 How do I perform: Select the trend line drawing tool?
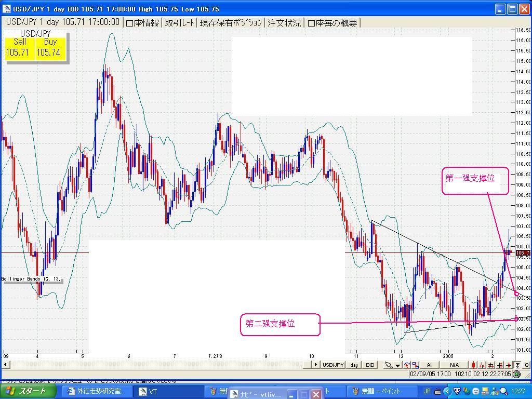coord(407,365)
